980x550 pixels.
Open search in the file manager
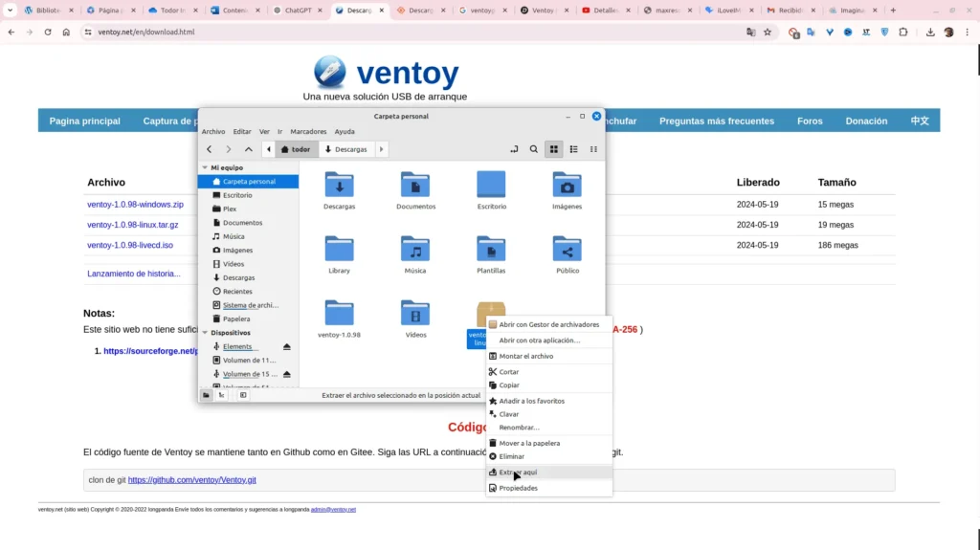tap(534, 149)
